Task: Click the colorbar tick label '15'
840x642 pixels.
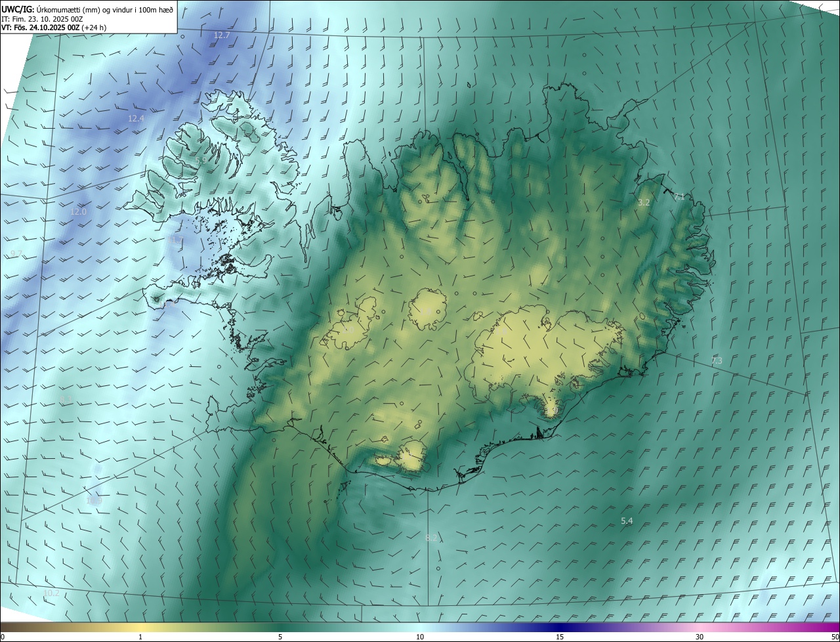Action: pyautogui.click(x=560, y=637)
